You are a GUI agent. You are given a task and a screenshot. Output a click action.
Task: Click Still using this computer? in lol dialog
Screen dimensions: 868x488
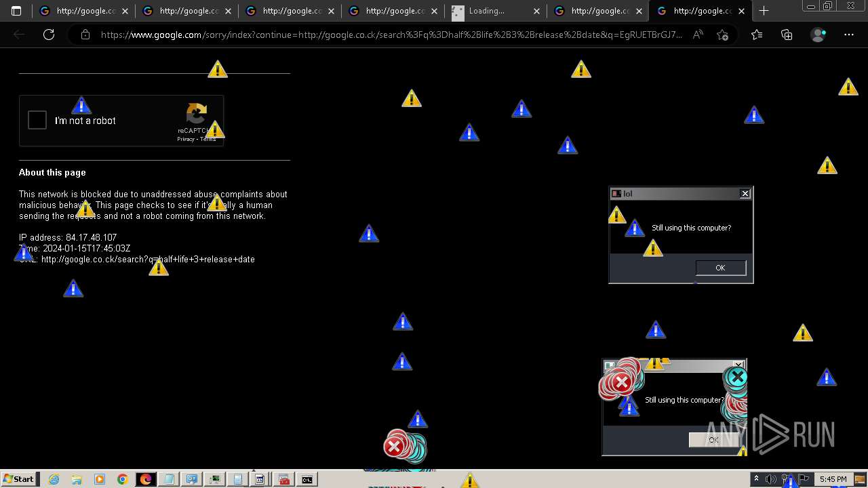pos(691,228)
